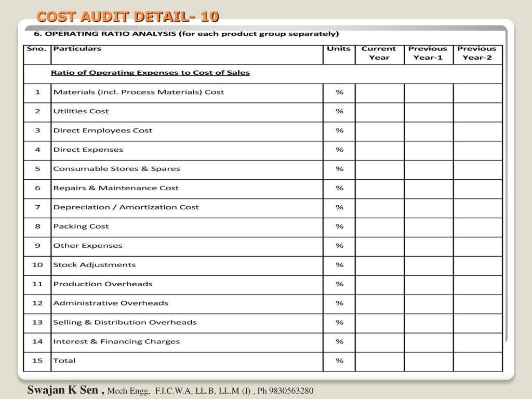Image resolution: width=532 pixels, height=399 pixels.
Task: Click the 'Swajan K Sen' author name
Action: pyautogui.click(x=63, y=390)
